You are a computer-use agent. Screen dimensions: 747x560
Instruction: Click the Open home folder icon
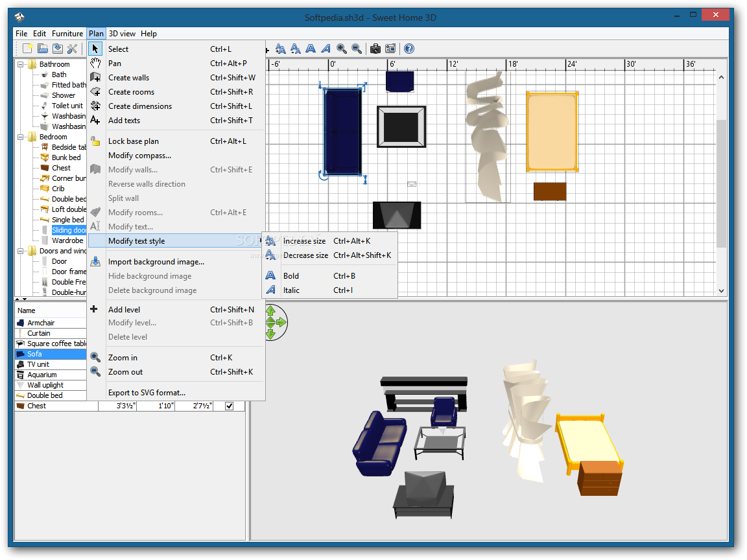coord(43,49)
